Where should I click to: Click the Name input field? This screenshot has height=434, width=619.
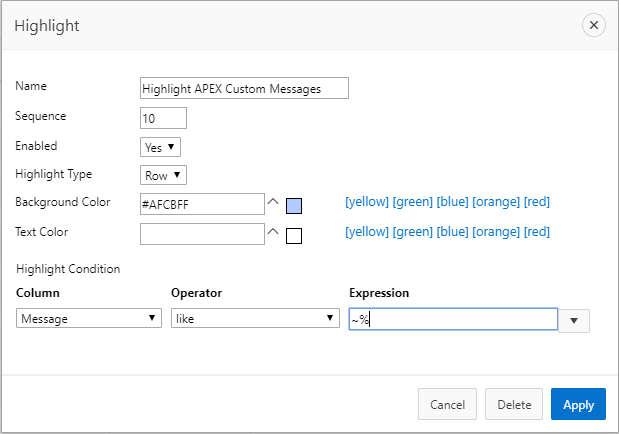pos(244,88)
